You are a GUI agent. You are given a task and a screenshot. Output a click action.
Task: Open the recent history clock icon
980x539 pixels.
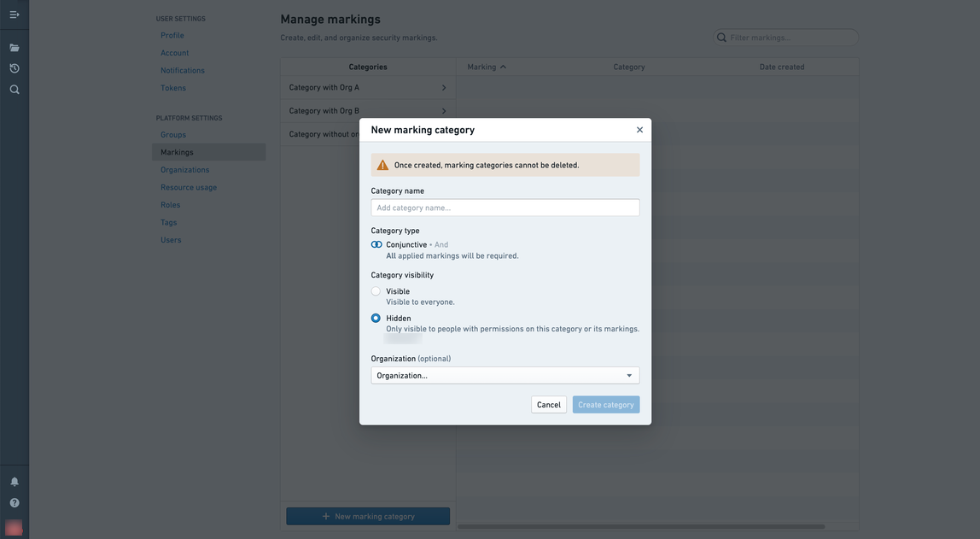(x=15, y=68)
